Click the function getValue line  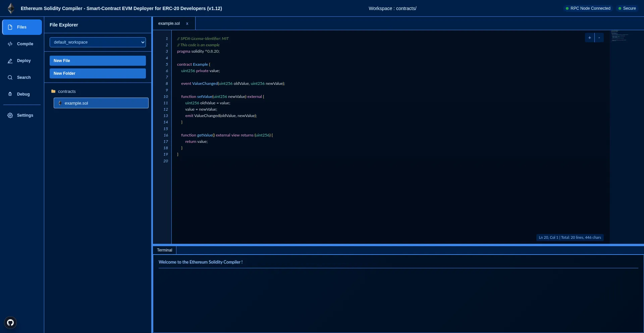[227, 135]
